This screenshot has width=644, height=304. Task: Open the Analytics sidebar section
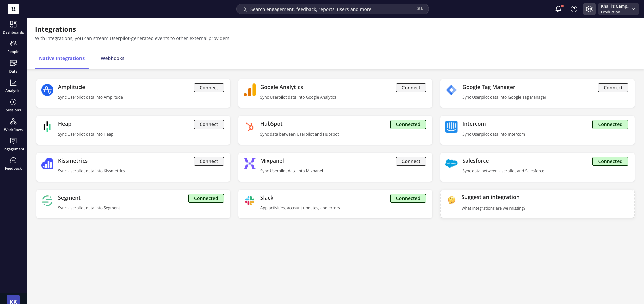tap(13, 86)
